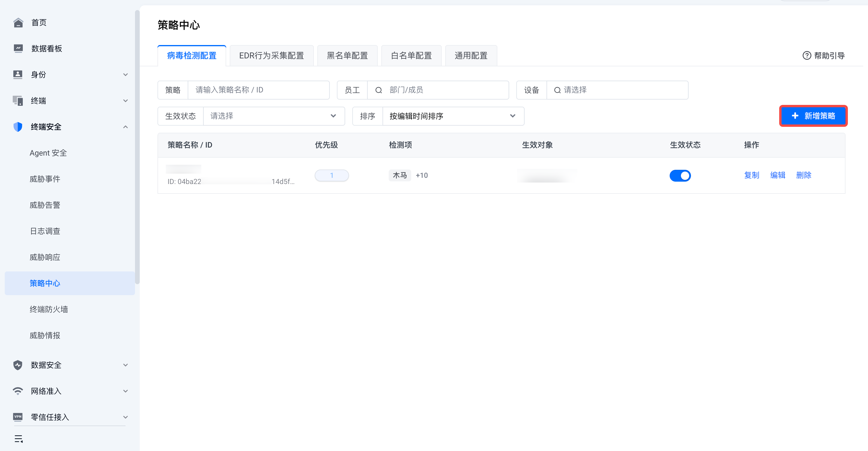
Task: Open 终端防火墙 in the sidebar
Action: pyautogui.click(x=49, y=309)
